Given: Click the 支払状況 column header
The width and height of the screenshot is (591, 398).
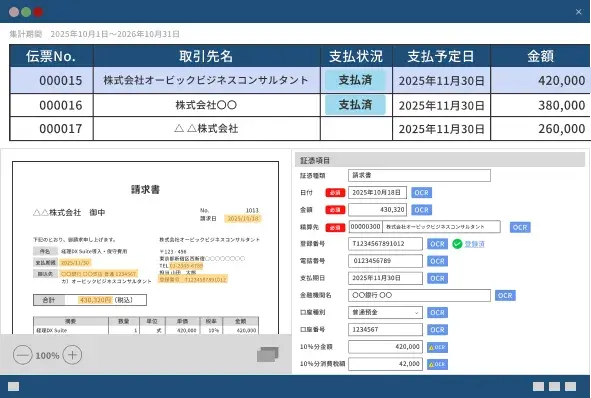Looking at the screenshot, I should [356, 56].
